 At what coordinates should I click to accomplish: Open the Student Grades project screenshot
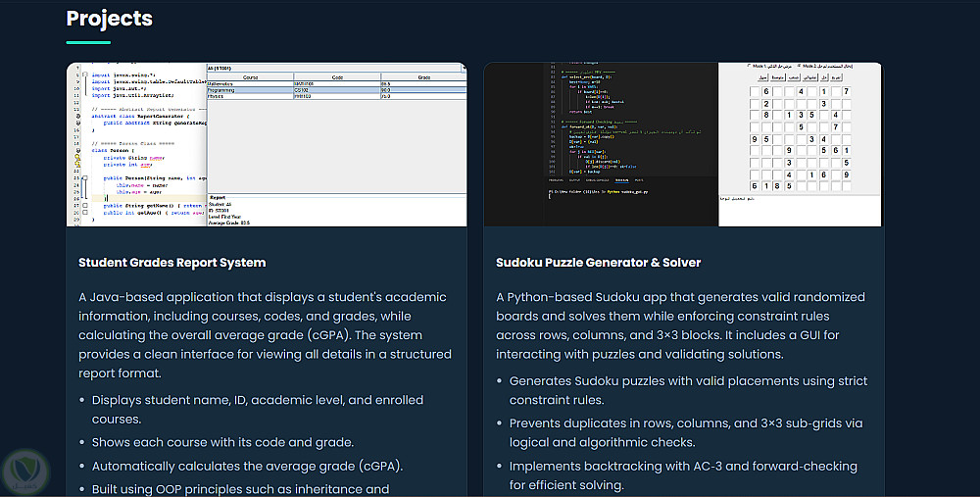(x=267, y=144)
